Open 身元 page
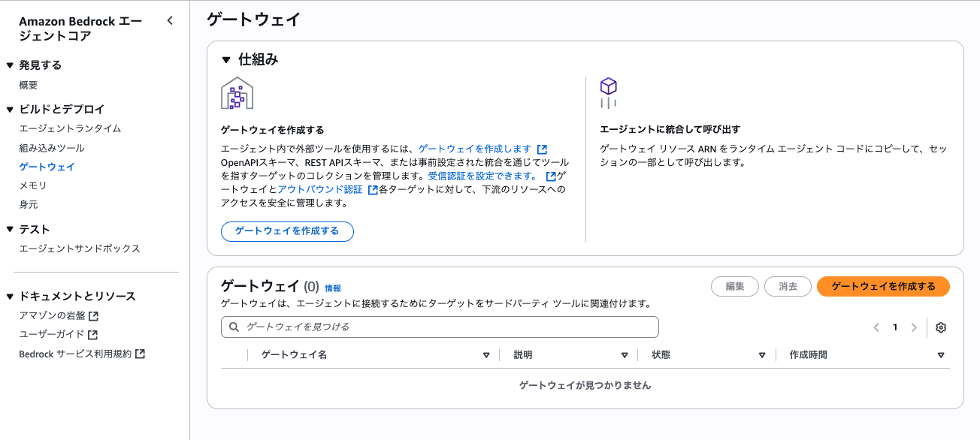This screenshot has width=980, height=440. point(29,204)
